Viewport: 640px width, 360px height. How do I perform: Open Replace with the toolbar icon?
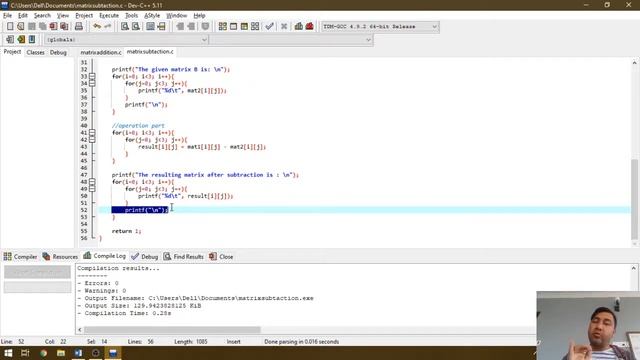pyautogui.click(x=136, y=27)
